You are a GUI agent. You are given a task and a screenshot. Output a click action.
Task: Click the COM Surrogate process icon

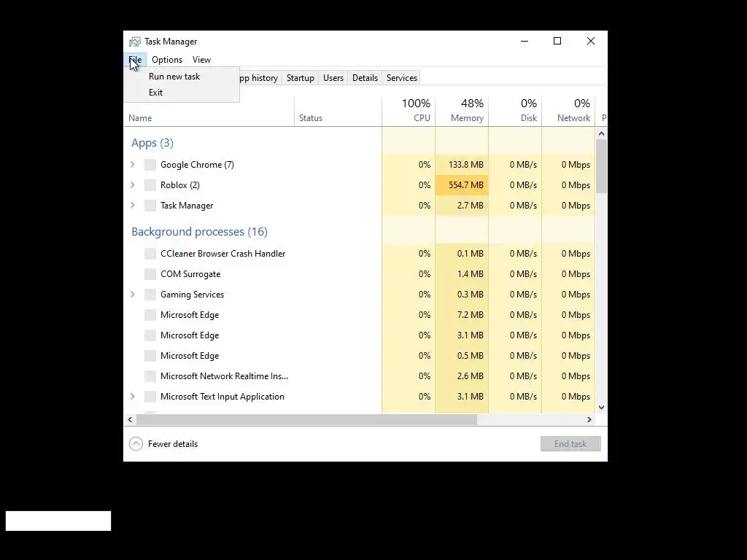[150, 274]
